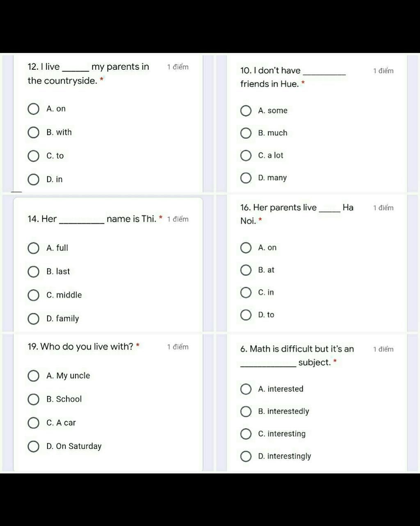The width and height of the screenshot is (420, 526).
Task: Select 'C. in' for question 16
Action: click(246, 292)
